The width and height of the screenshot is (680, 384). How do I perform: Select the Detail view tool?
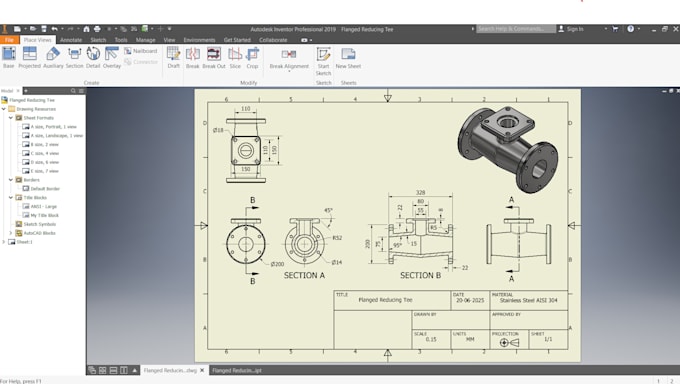(93, 57)
